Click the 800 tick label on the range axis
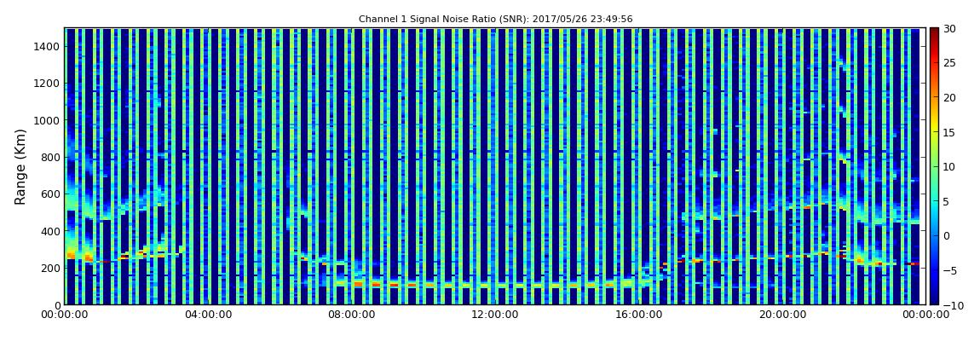 pyautogui.click(x=49, y=157)
